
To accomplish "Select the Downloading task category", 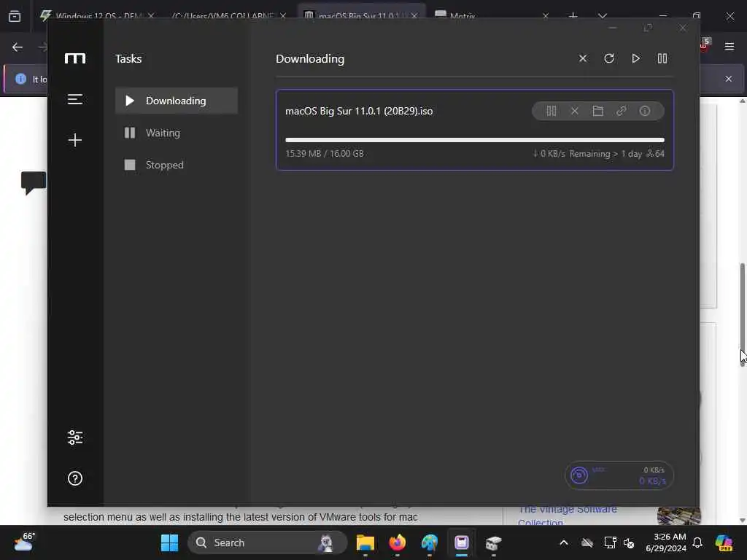I will click(177, 101).
